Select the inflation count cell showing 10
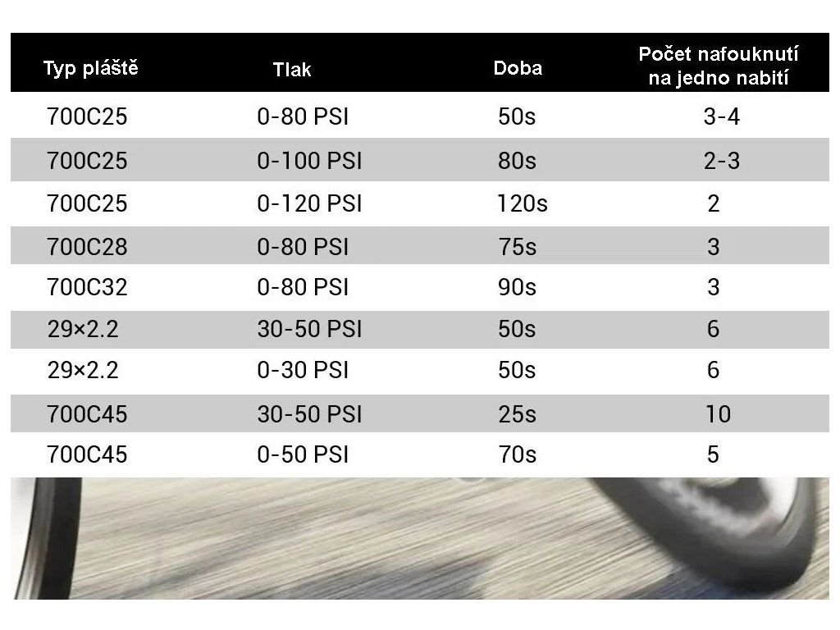 pyautogui.click(x=718, y=413)
